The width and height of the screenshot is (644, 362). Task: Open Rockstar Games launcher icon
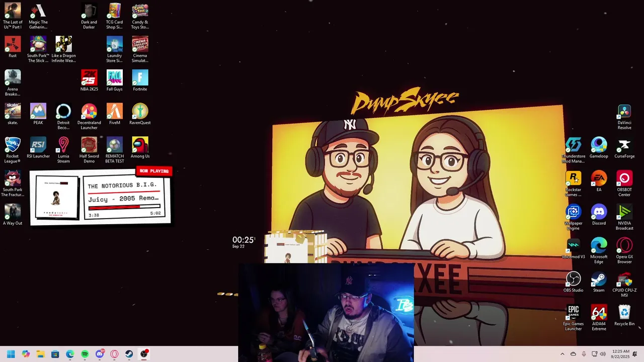tap(574, 184)
